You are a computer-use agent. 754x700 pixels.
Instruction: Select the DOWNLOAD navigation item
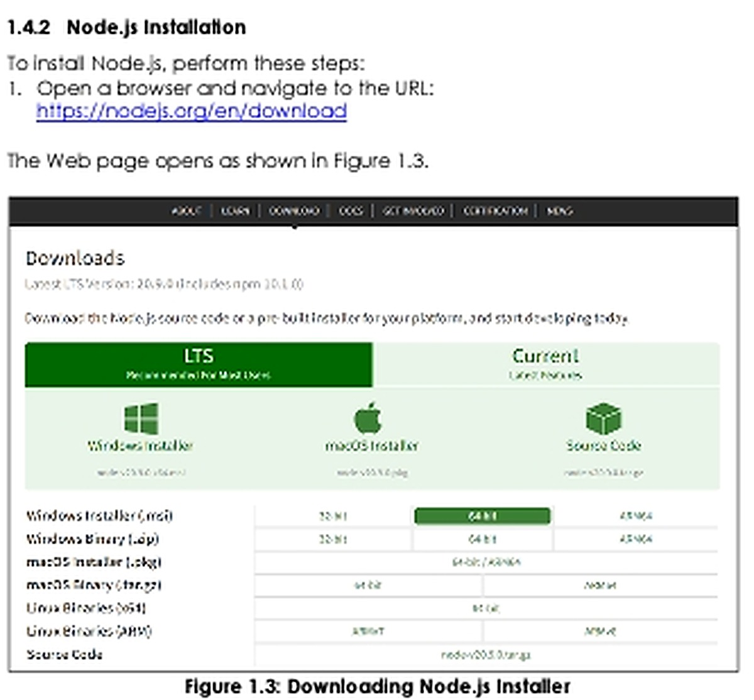click(x=294, y=211)
